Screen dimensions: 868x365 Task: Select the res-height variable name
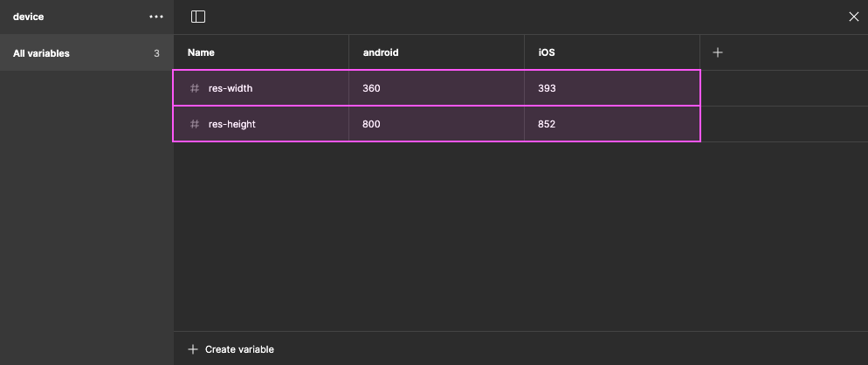[x=231, y=124]
